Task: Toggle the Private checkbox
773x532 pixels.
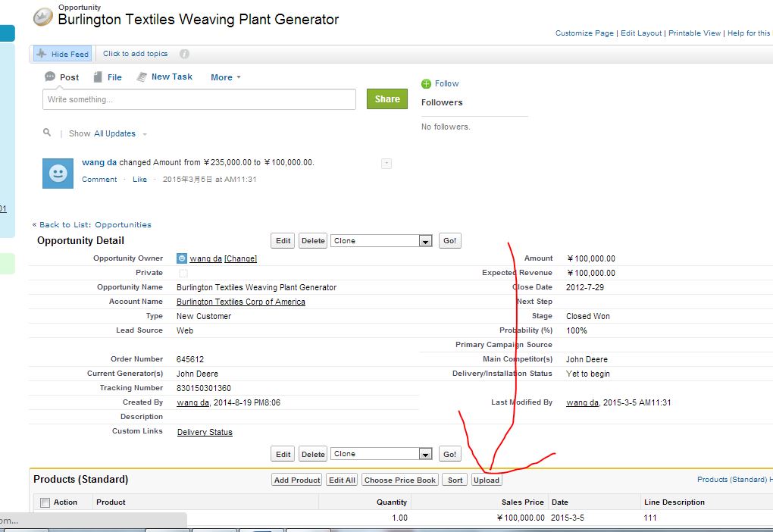Action: click(183, 273)
